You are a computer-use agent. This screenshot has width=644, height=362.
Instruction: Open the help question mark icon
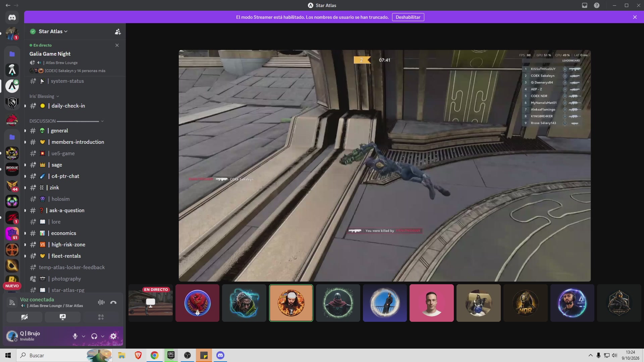tap(597, 5)
